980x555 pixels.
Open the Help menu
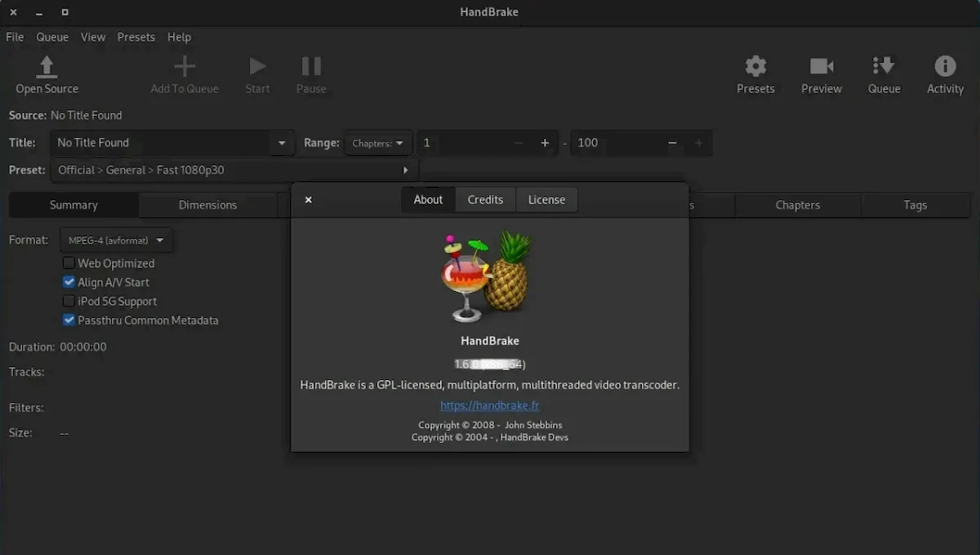click(x=179, y=37)
